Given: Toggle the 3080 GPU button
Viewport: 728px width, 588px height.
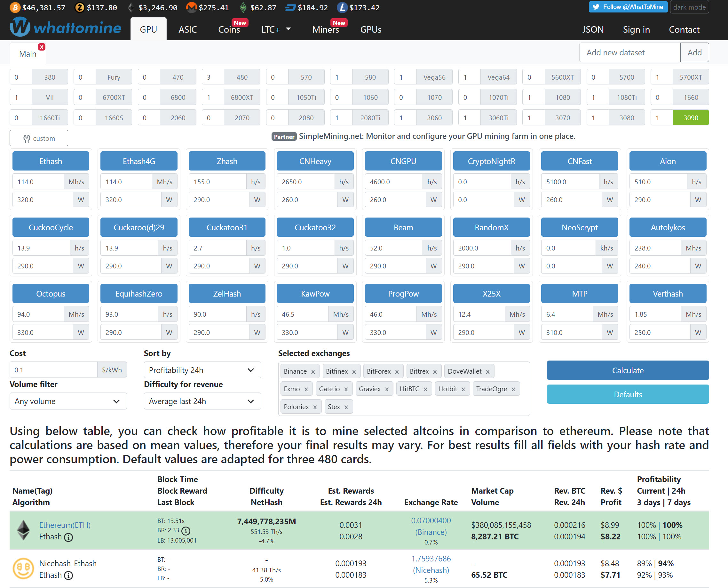Looking at the screenshot, I should click(x=626, y=117).
